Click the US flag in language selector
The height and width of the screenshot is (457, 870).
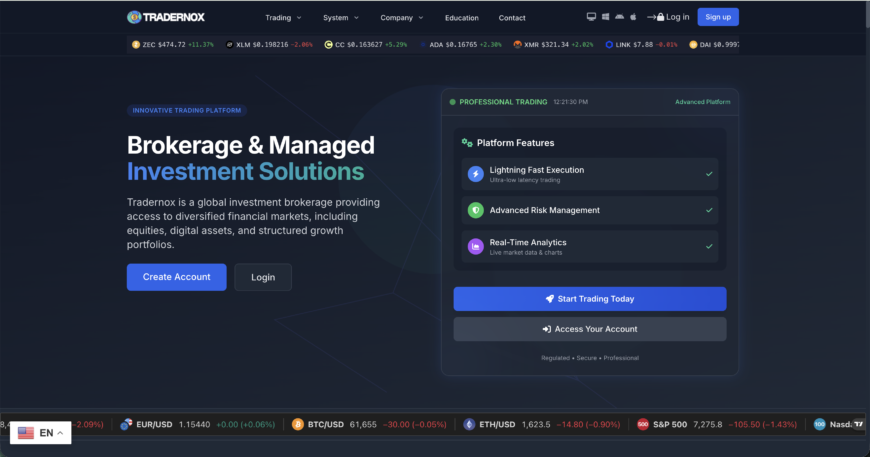point(26,433)
